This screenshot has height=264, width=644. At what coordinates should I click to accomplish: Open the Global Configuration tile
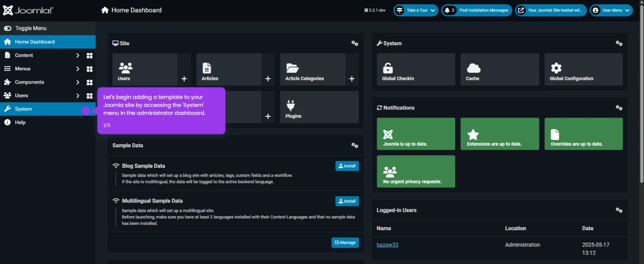click(583, 69)
